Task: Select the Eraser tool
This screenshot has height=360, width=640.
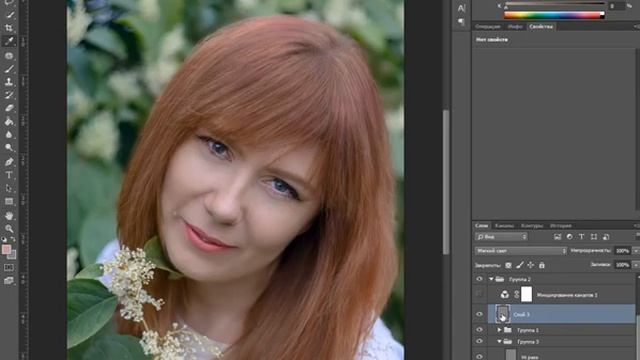Action: 9,108
